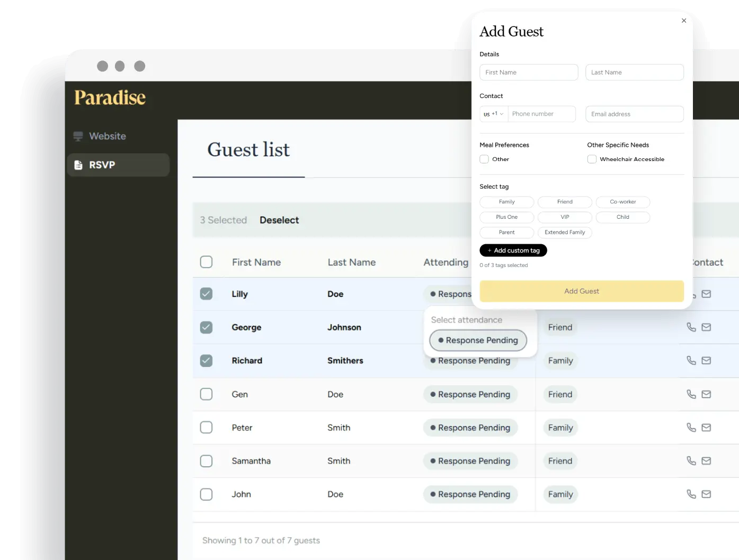The width and height of the screenshot is (739, 560).
Task: Click the Guest list tab heading
Action: point(248,150)
